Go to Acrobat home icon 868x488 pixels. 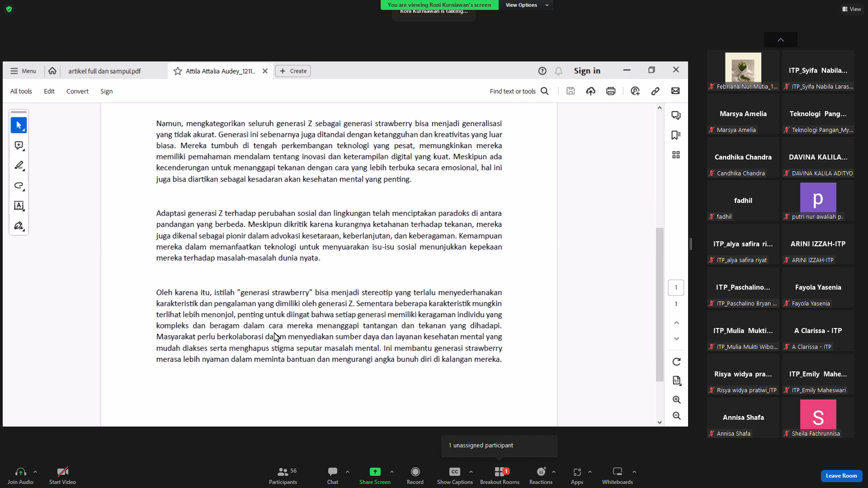coord(52,71)
